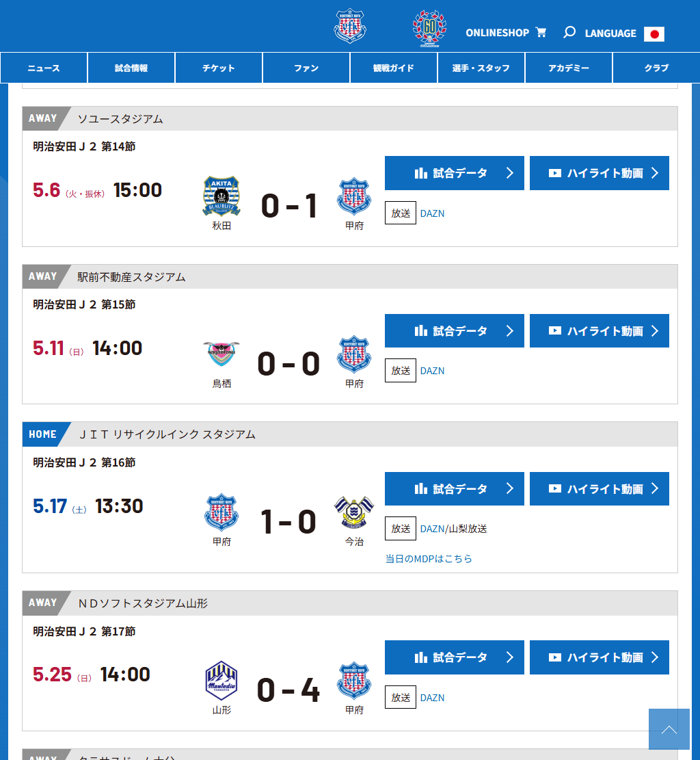Open the ニュース menu tab
Viewport: 700px width, 760px height.
point(44,68)
